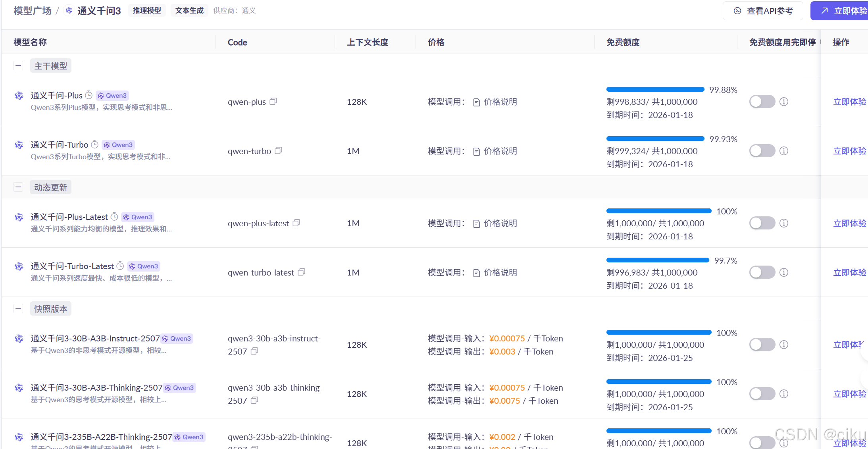Screen dimensions: 868x449
Task: Copy the qwen-turbo-latest code
Action: coord(301,272)
